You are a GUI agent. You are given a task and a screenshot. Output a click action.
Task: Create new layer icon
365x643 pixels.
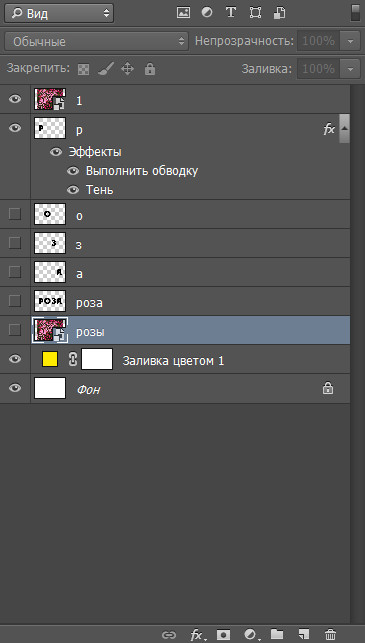[303, 635]
